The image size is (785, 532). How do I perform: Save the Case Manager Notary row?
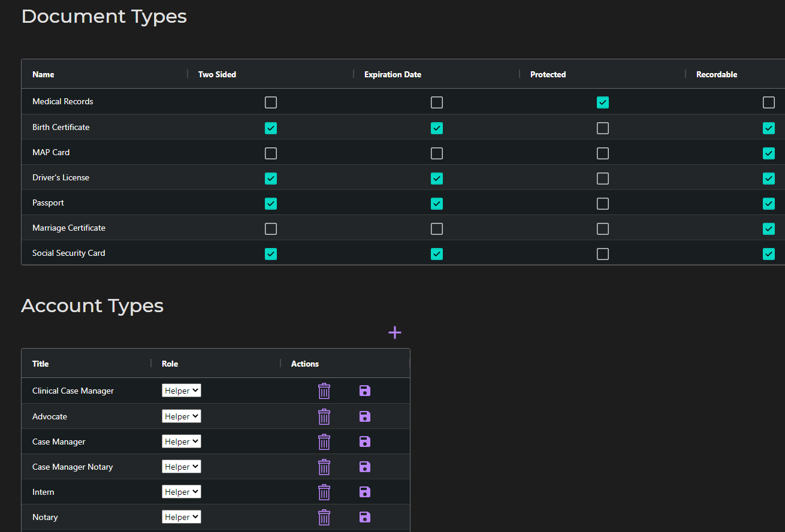click(365, 466)
